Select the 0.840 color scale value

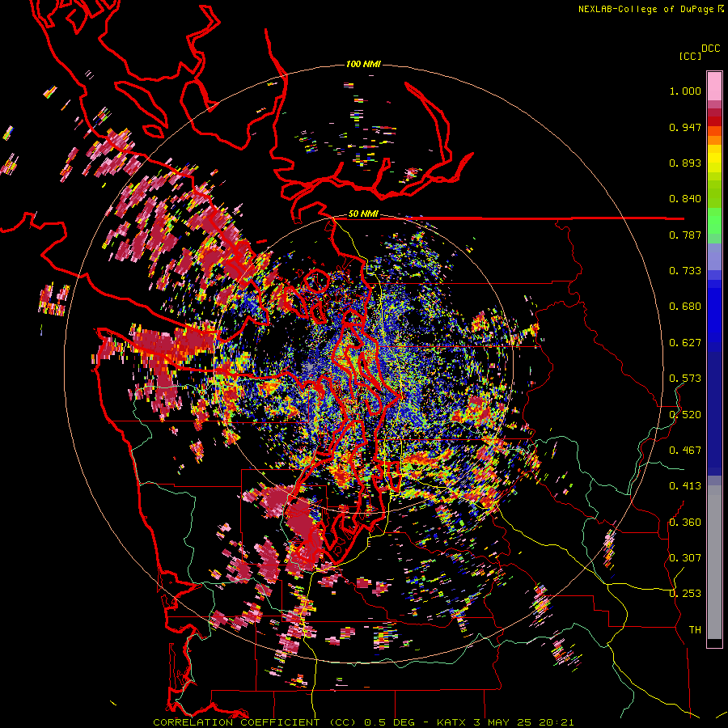click(685, 199)
